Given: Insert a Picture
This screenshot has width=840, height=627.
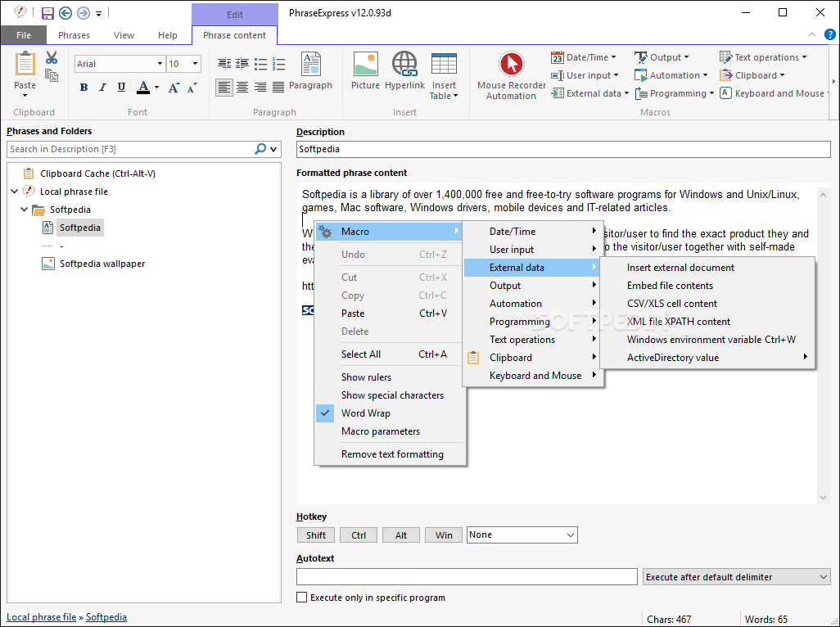Looking at the screenshot, I should pos(365,70).
